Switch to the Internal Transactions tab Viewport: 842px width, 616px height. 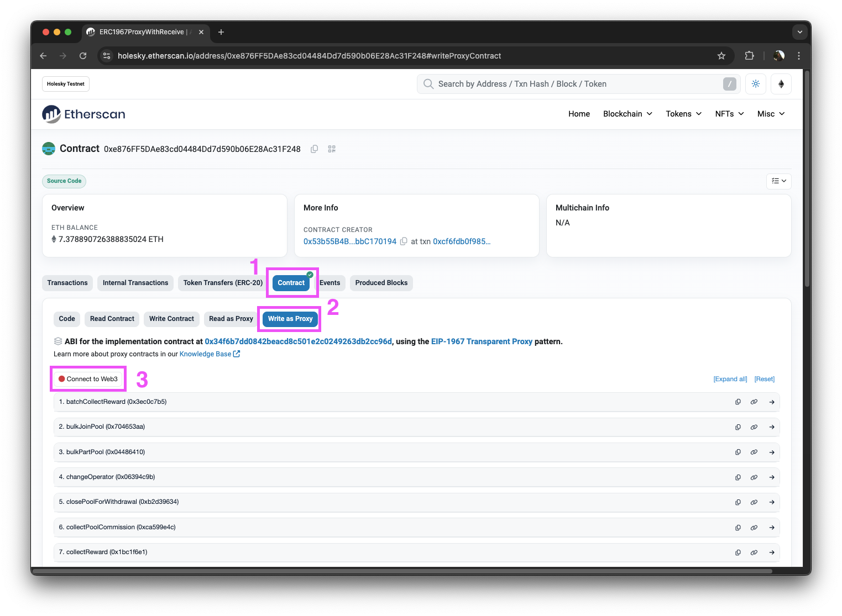click(x=135, y=283)
